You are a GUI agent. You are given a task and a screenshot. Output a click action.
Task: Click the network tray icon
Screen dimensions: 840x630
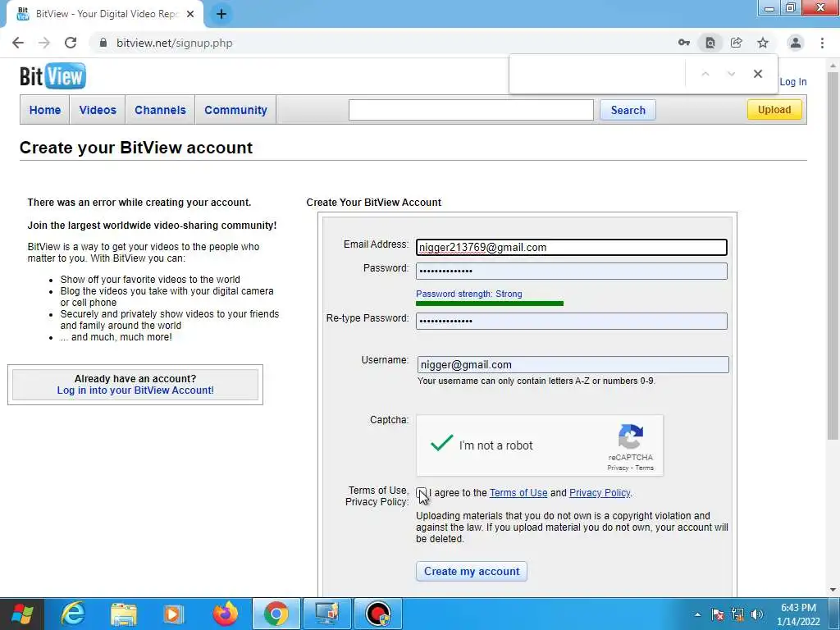tap(737, 614)
